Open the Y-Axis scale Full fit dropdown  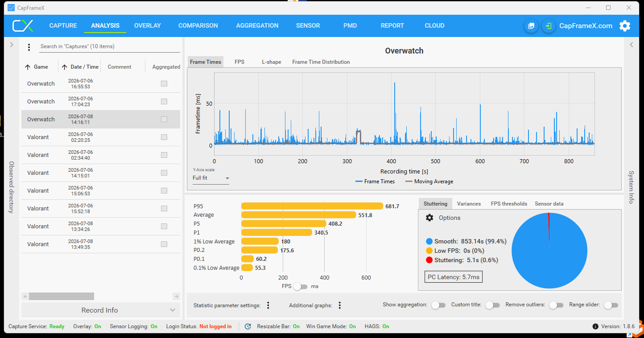click(211, 178)
